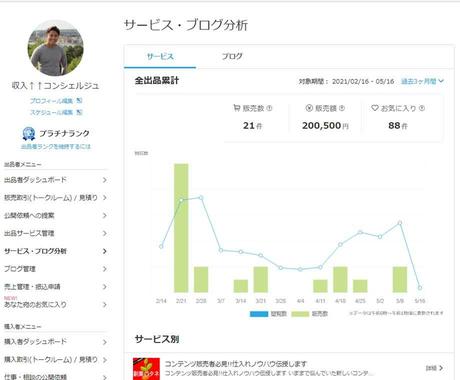Open 販売取引(トークルーム)/見積り menu item
460x380 pixels.
coord(51,198)
